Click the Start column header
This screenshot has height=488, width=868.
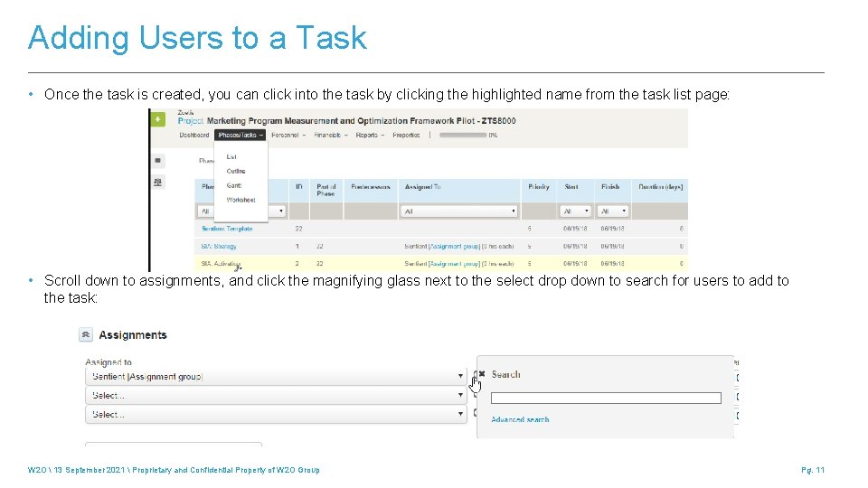pyautogui.click(x=571, y=187)
